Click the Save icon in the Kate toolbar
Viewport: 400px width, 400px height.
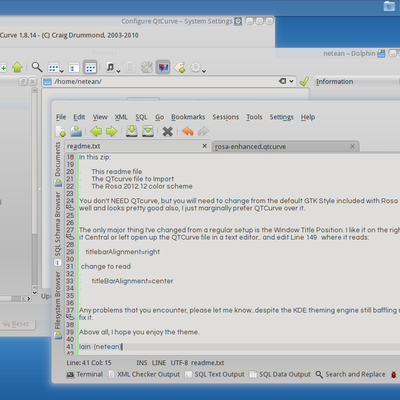[132, 131]
